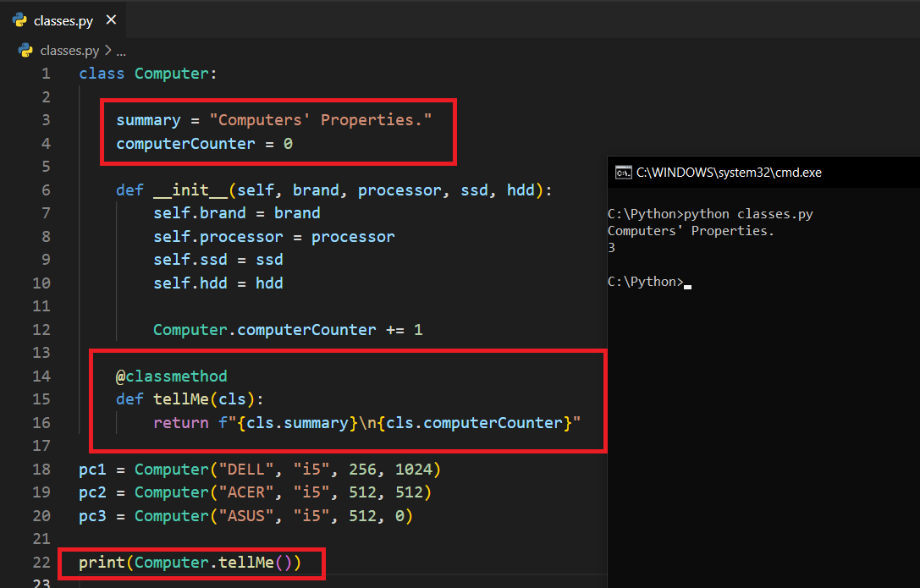920x588 pixels.
Task: Click line number 14 in the gutter
Action: pos(41,376)
